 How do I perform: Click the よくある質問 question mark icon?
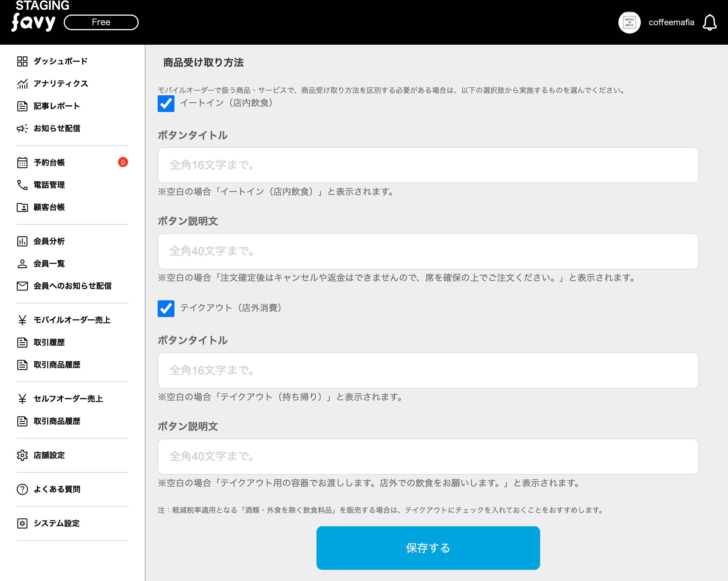(x=22, y=489)
